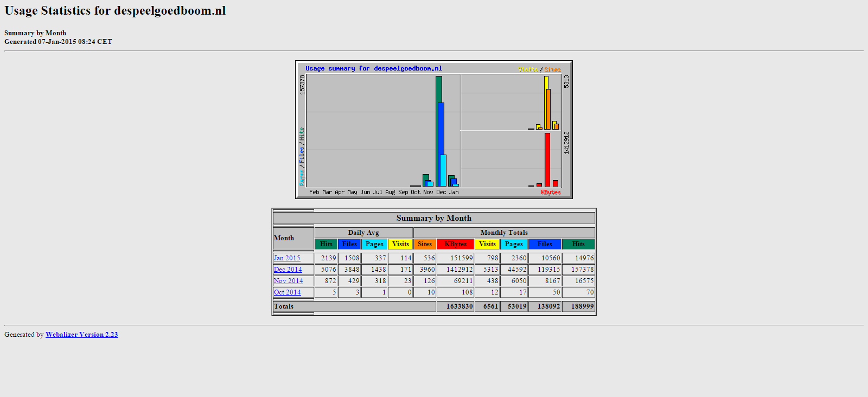Click the Jan 2015 KBytes value 151599
Screen dimensions: 868x397
coord(455,258)
